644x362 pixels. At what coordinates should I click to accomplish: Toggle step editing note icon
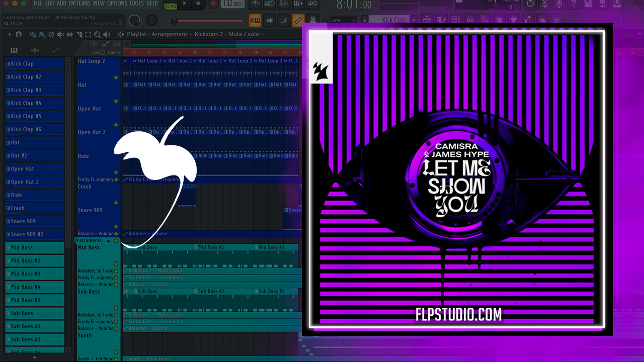[284, 21]
